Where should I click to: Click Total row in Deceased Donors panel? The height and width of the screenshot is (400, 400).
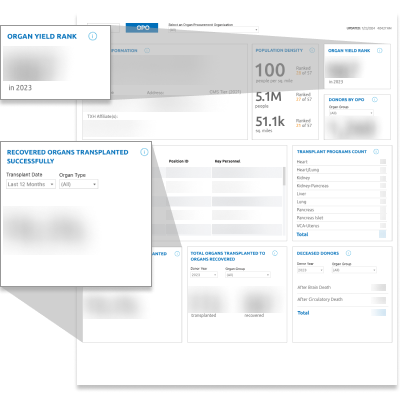point(341,313)
